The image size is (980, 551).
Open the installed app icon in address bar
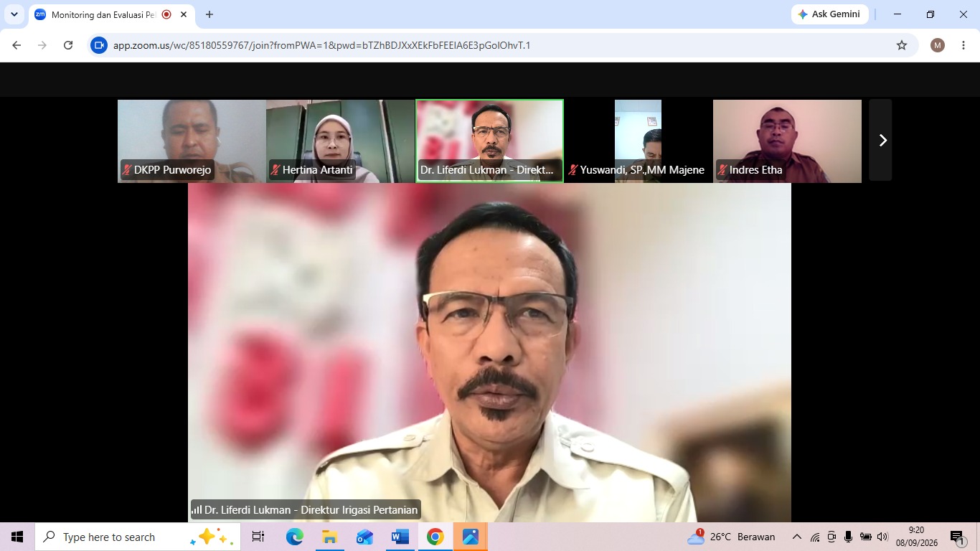click(x=99, y=45)
